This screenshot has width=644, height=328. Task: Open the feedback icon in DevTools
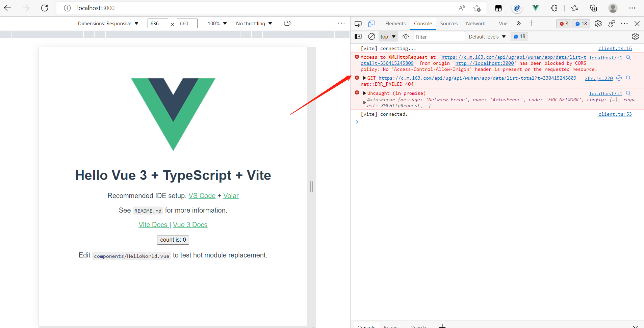coord(612,24)
